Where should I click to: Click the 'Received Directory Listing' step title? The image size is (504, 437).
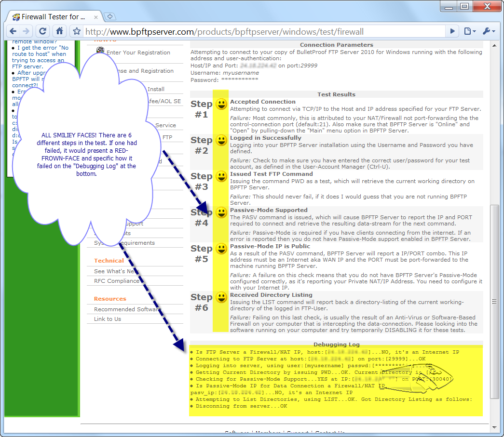pyautogui.click(x=271, y=295)
